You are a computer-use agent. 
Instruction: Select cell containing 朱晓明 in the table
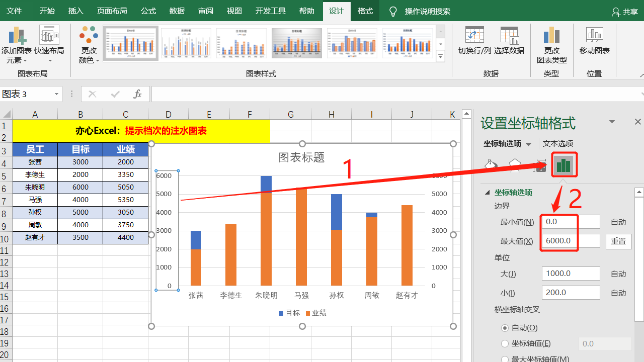[35, 187]
